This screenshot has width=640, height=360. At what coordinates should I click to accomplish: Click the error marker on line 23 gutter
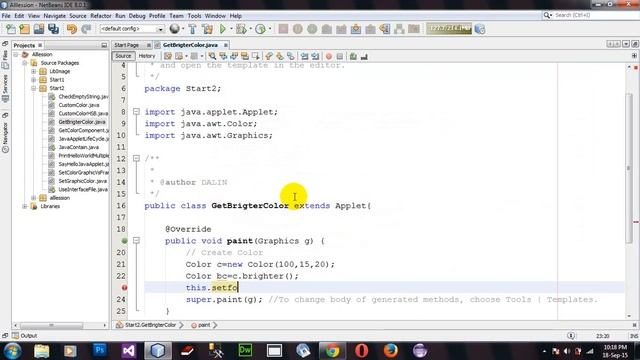point(124,288)
